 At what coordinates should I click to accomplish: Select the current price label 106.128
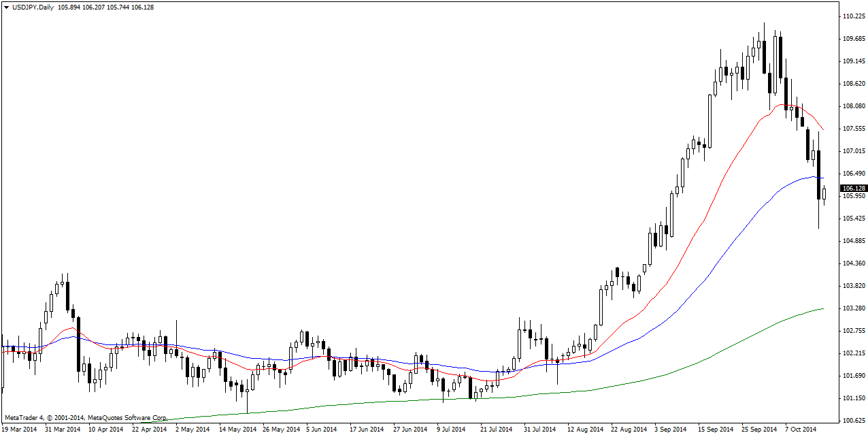854,189
